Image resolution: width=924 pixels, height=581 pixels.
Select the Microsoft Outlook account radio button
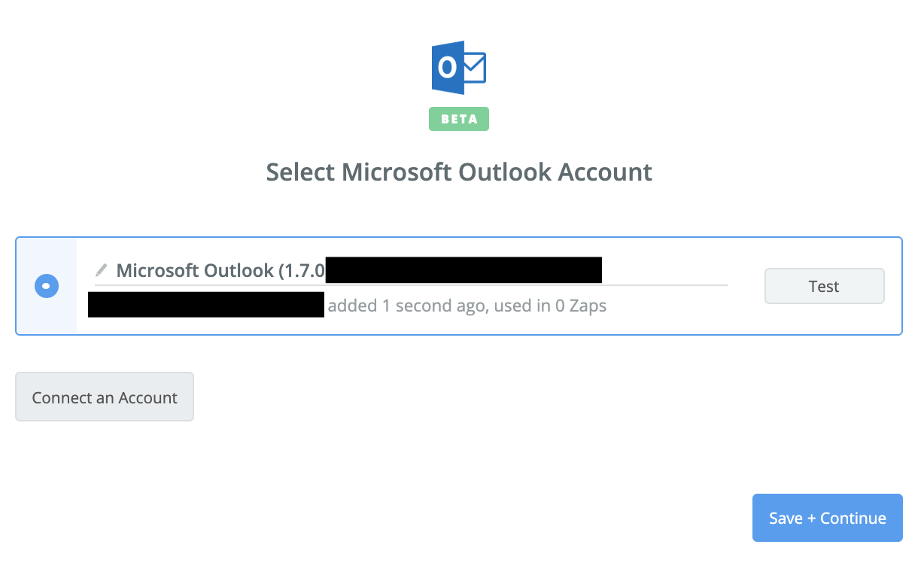point(47,286)
